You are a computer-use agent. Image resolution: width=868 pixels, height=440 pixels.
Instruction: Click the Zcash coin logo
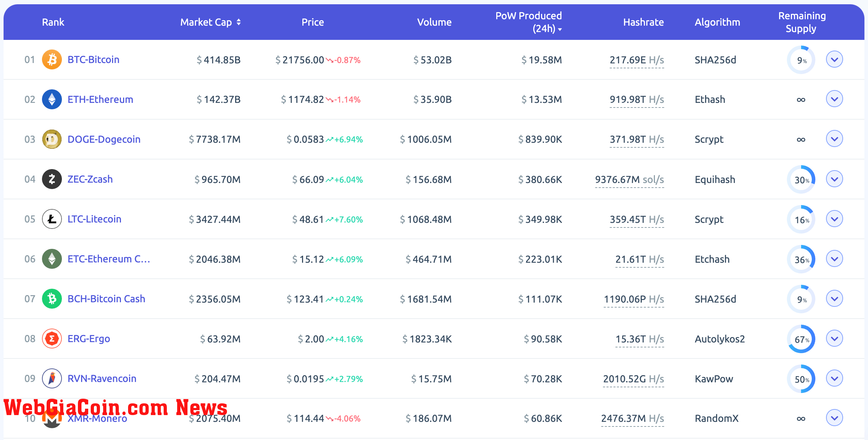tap(52, 179)
